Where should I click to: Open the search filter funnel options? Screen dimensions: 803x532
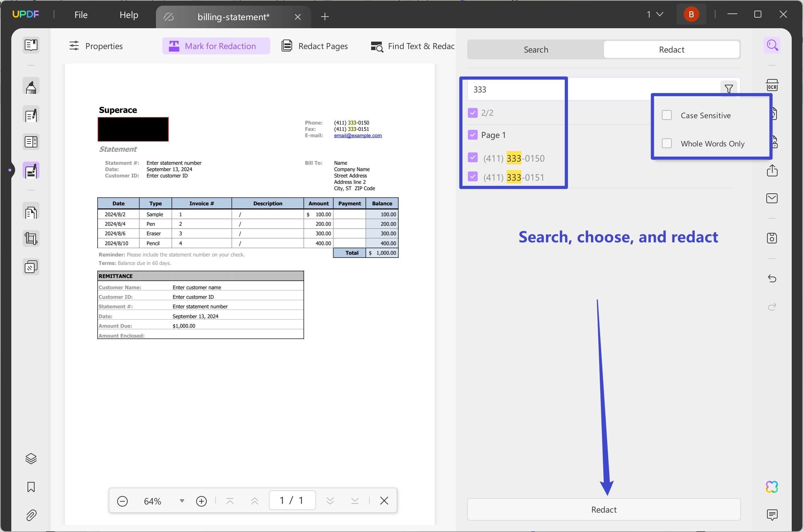tap(729, 89)
